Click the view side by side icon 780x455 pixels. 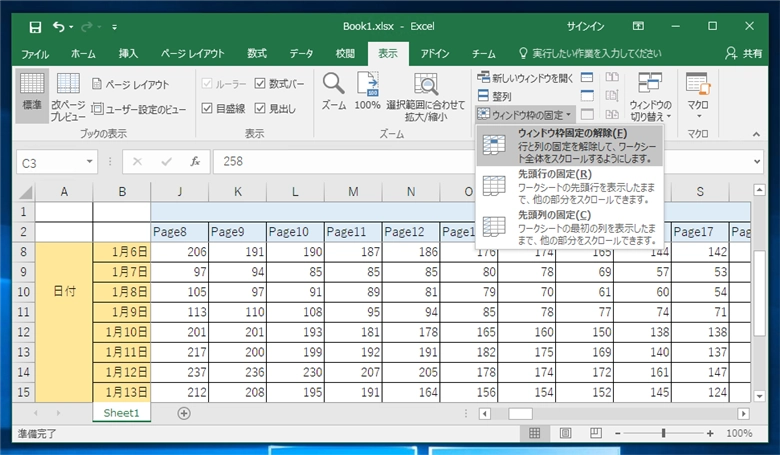pos(612,78)
